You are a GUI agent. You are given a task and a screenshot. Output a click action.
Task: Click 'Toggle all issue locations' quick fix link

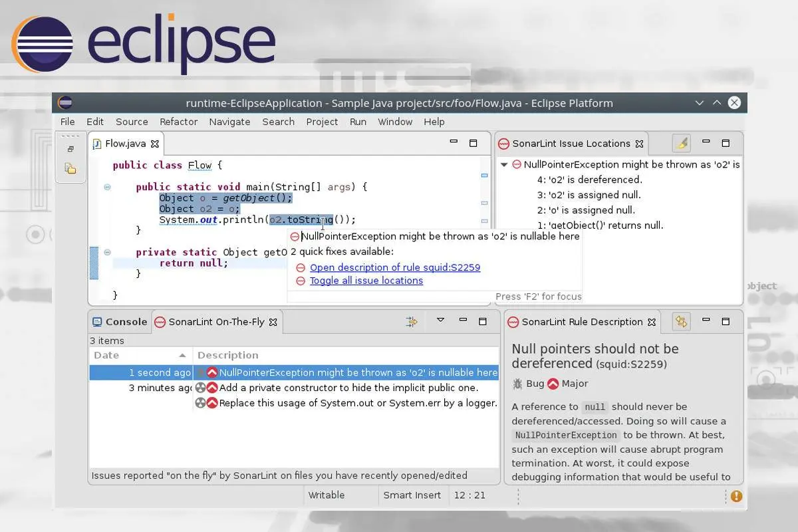tap(366, 281)
